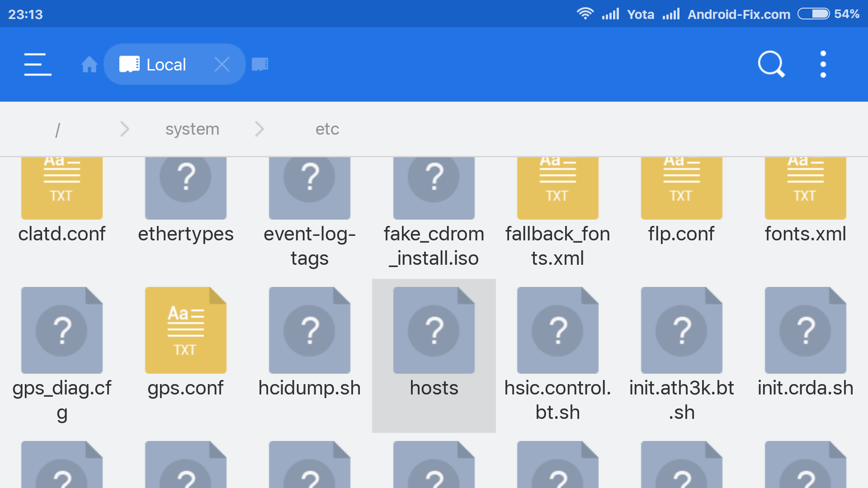
Task: Open the three-dot overflow menu
Action: click(823, 64)
